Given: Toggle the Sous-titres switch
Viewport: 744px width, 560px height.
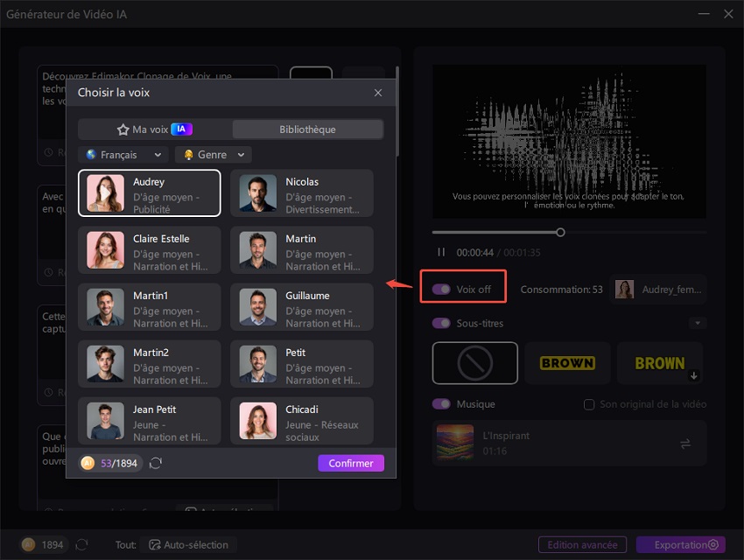Looking at the screenshot, I should [x=441, y=324].
